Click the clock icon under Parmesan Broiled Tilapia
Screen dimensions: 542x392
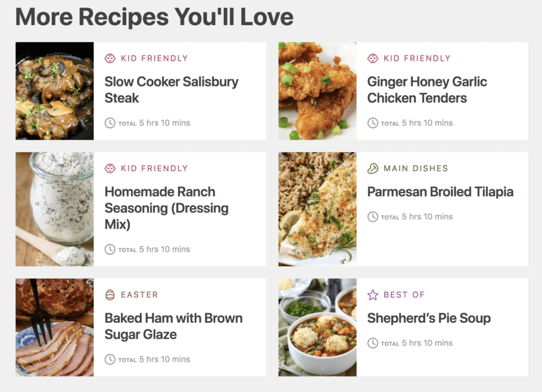[373, 217]
